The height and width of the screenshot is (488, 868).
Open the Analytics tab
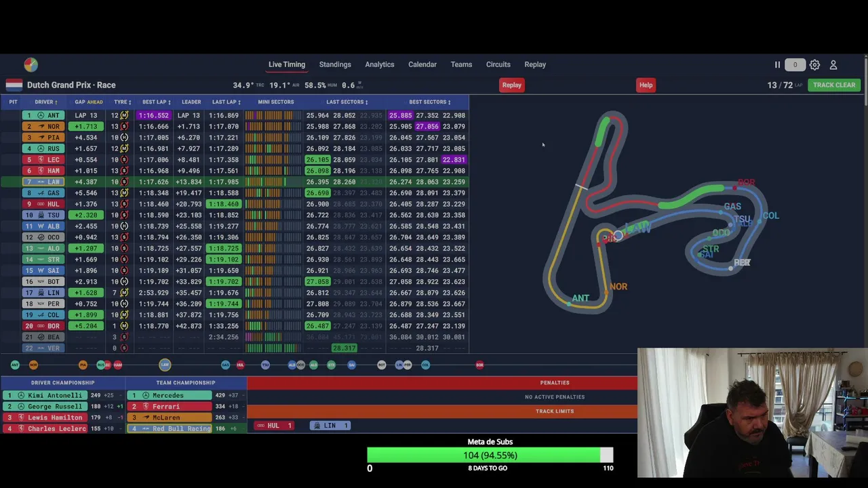point(380,64)
